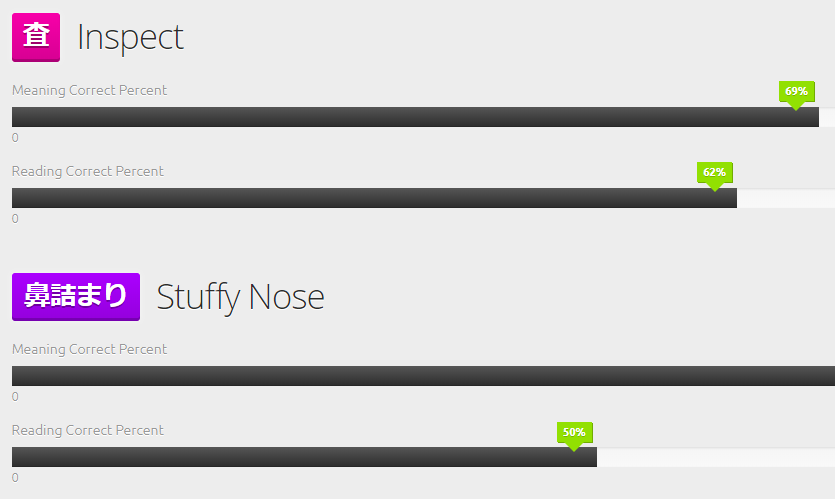Click Inspect's Meaning Correct Percent label
This screenshot has width=835, height=499.
[89, 90]
